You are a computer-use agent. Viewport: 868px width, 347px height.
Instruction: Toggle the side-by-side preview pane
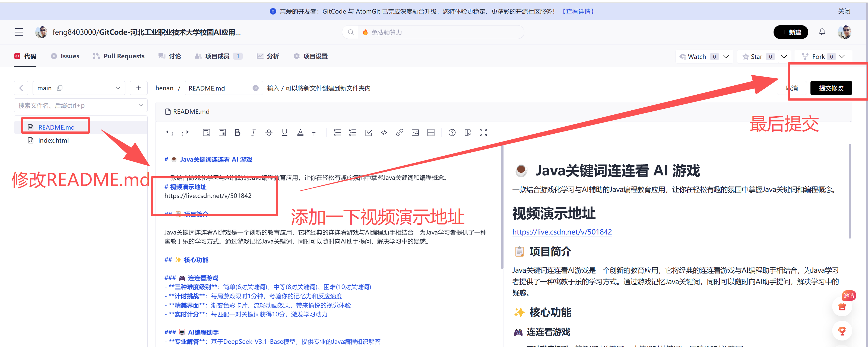click(467, 133)
